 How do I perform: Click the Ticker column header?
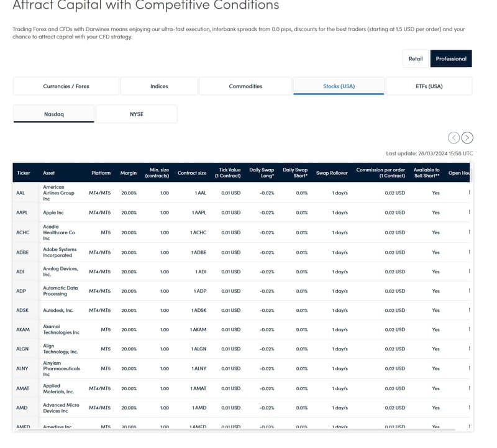tap(24, 173)
